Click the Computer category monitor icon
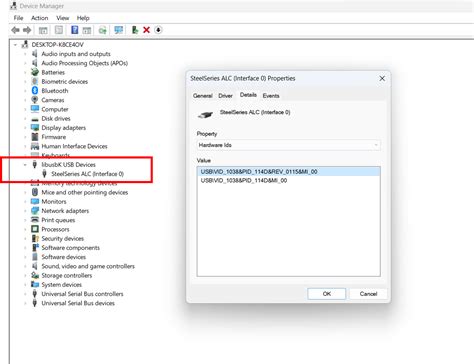The width and height of the screenshot is (474, 364). click(x=35, y=109)
